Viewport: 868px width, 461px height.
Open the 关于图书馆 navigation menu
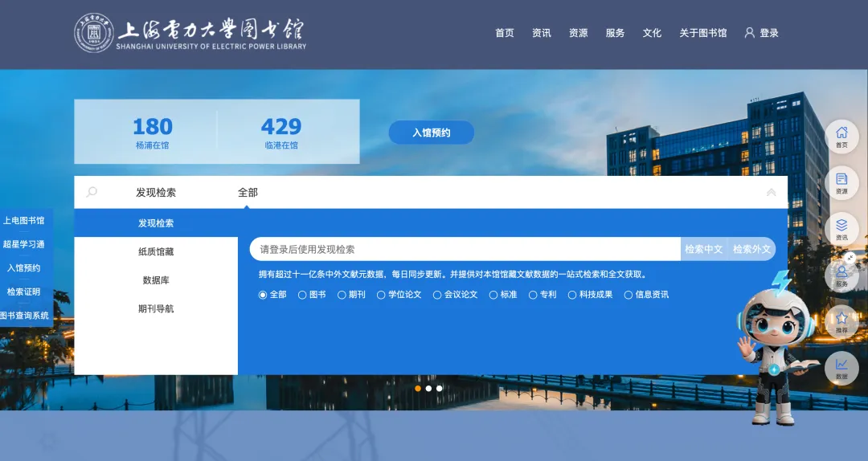pyautogui.click(x=703, y=33)
